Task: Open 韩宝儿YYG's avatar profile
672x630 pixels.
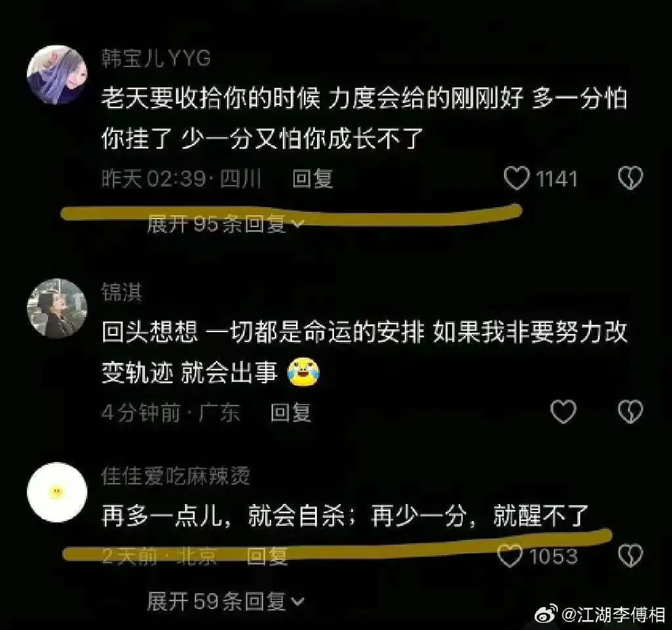Action: pyautogui.click(x=57, y=75)
